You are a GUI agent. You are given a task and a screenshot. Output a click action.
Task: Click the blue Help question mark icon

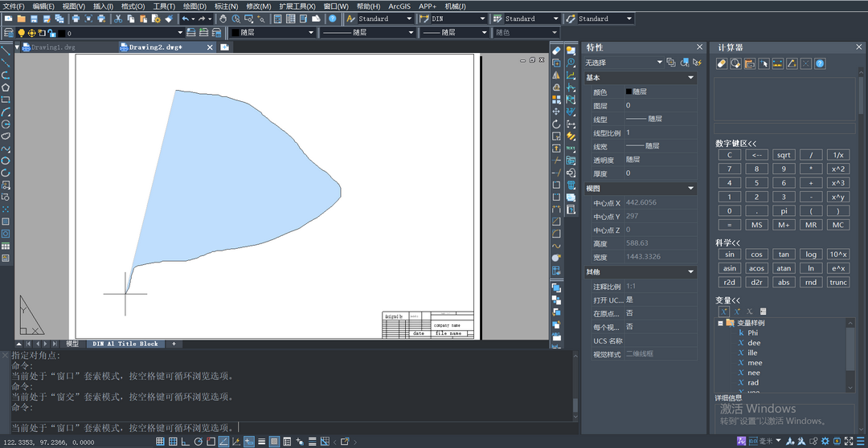(332, 18)
